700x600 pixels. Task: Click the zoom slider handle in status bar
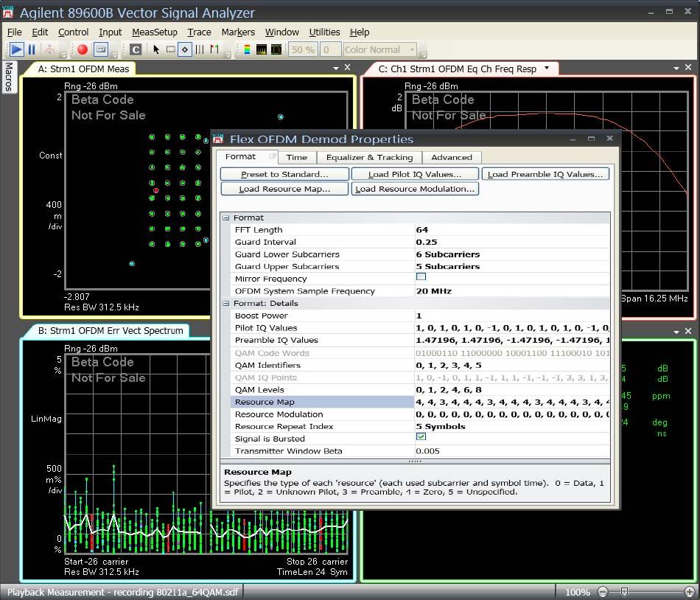624,592
